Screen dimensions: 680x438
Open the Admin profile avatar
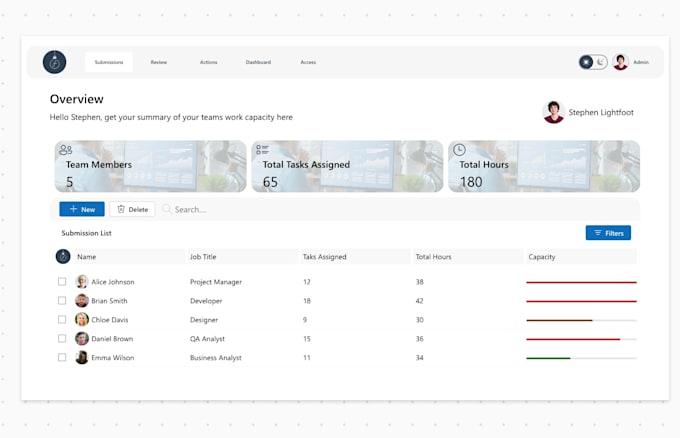point(621,62)
